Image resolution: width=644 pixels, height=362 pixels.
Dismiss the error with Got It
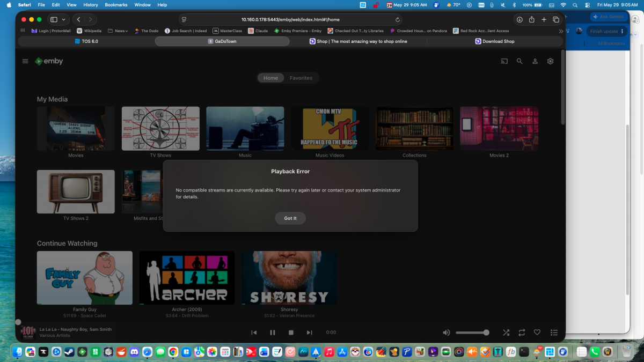pyautogui.click(x=290, y=218)
